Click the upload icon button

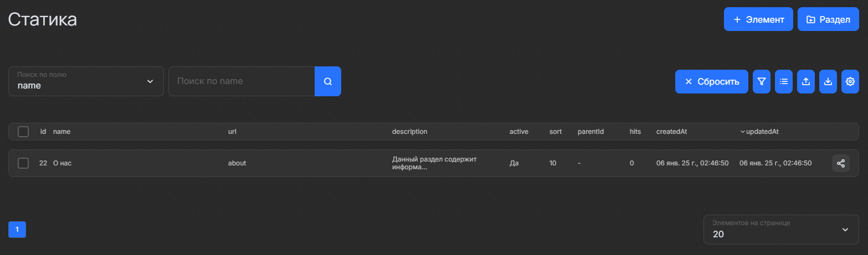pos(805,81)
